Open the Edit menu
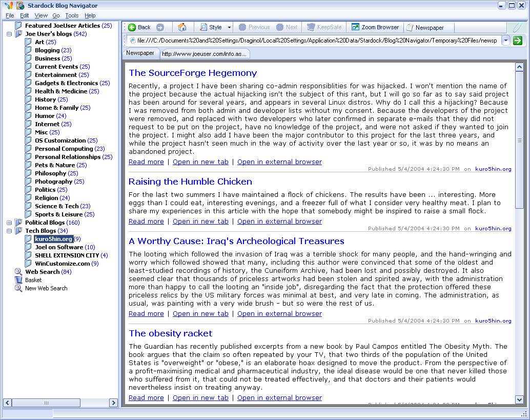530x420 pixels. coord(24,15)
